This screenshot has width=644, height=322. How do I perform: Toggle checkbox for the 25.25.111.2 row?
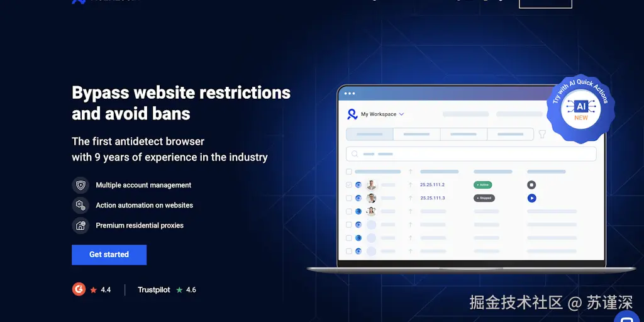tap(348, 185)
